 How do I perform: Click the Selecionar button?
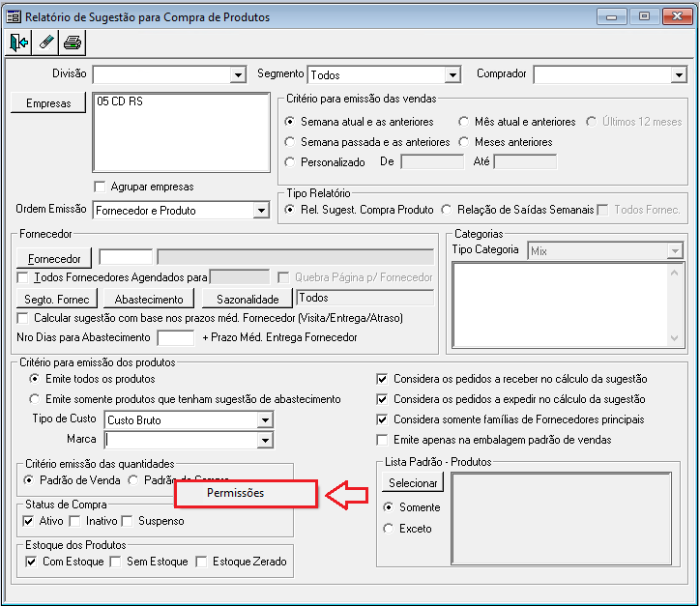(x=413, y=483)
